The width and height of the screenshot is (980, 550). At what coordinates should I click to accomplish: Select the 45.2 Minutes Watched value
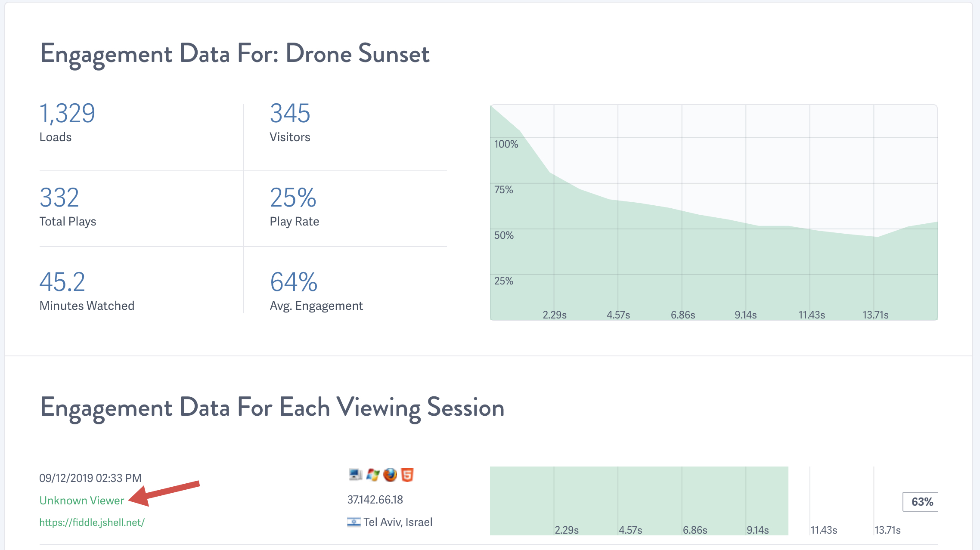click(62, 282)
